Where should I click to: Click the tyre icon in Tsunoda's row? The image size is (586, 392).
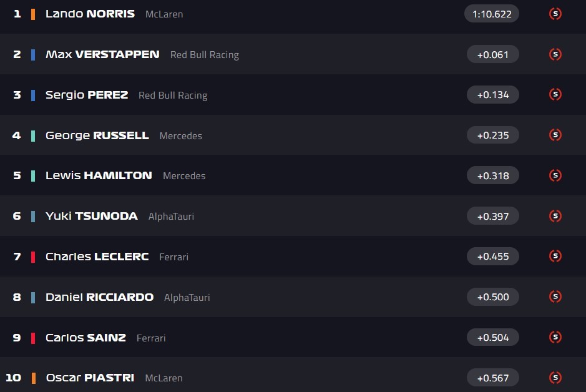[x=555, y=216]
